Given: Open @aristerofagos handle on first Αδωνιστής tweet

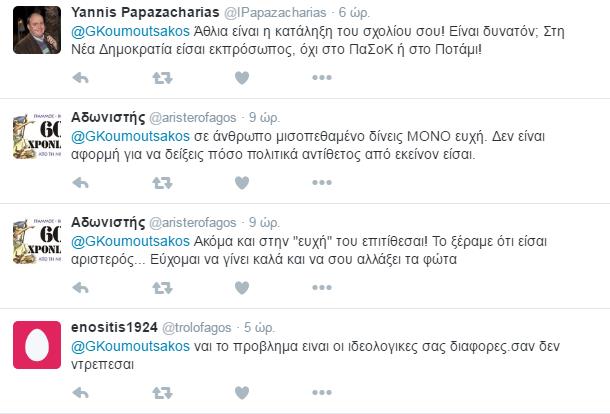Looking at the screenshot, I should click(x=193, y=118).
